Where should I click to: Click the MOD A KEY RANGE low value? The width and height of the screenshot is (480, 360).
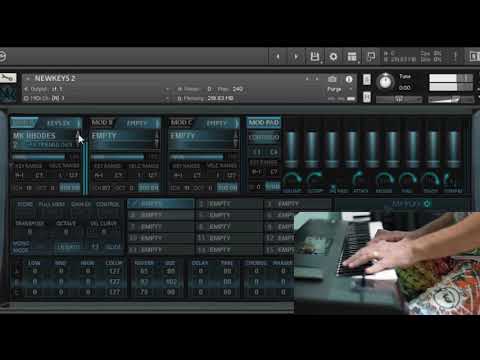(x=19, y=175)
